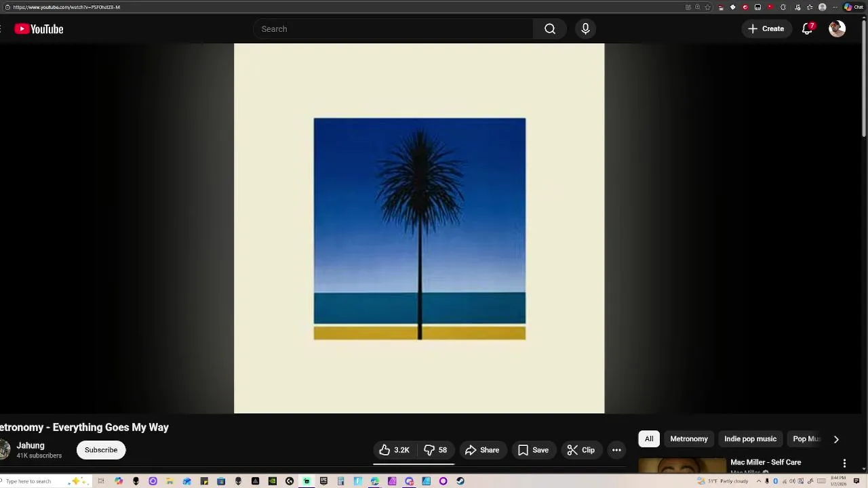This screenshot has height=488, width=868.
Task: Open Mac Miller - Self Care video
Action: tap(766, 462)
